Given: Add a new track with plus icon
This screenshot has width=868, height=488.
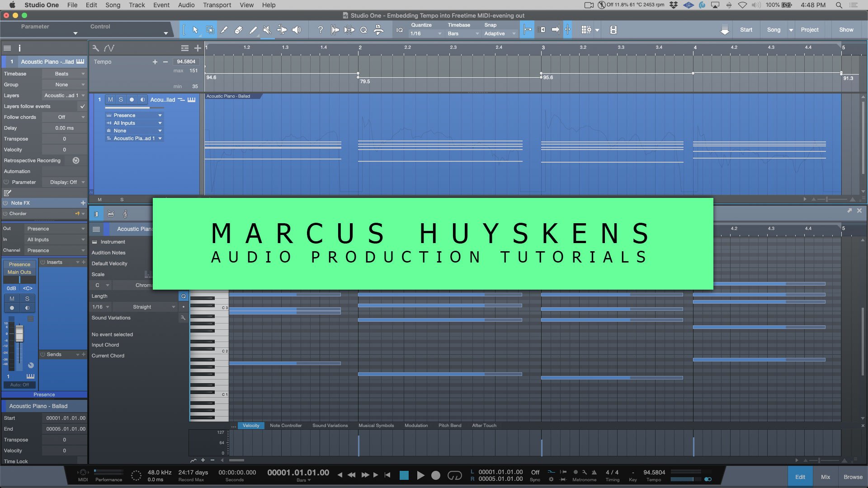Looking at the screenshot, I should pyautogui.click(x=198, y=48).
